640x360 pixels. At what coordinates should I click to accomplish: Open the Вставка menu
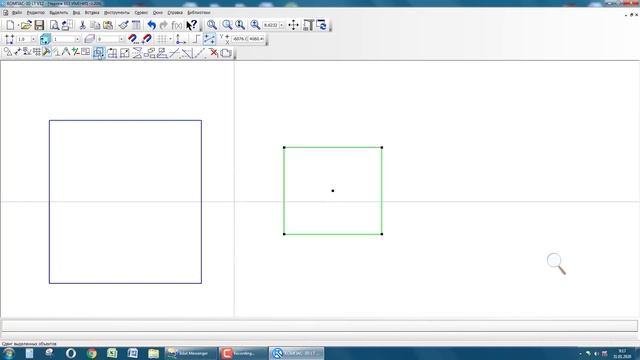click(x=92, y=13)
